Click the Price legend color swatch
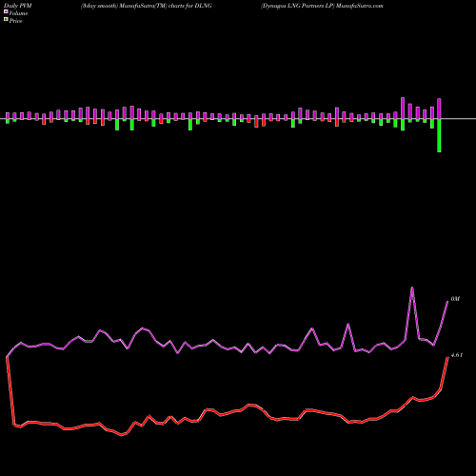476x476 pixels. coord(6,20)
